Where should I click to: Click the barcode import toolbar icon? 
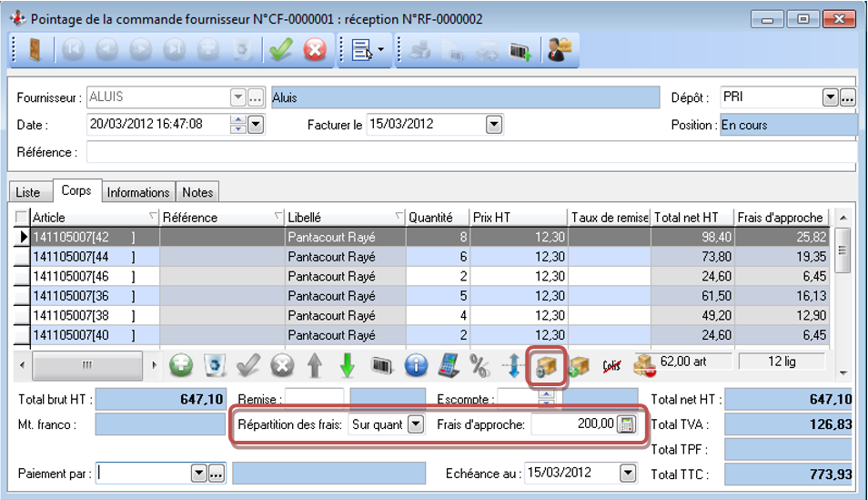pos(520,51)
